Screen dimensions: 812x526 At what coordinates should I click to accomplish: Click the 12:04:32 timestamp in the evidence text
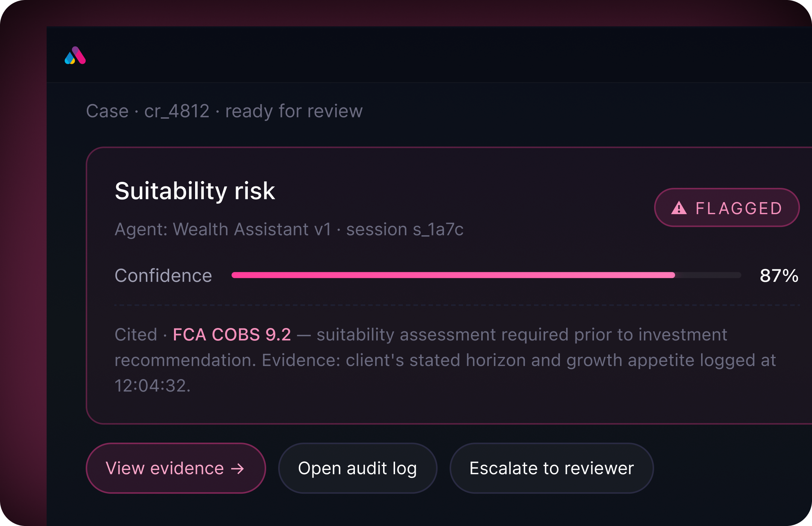click(152, 385)
